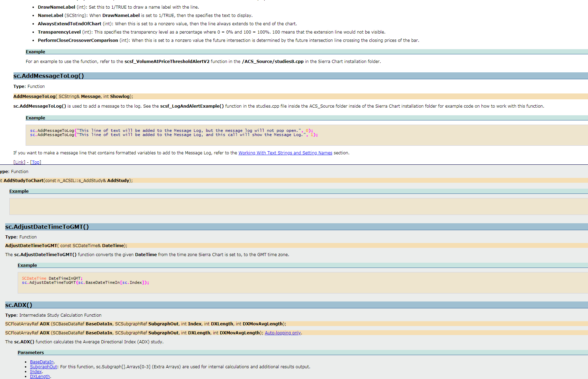Viewport: 588px width, 379px height.
Task: Click the DrawNameLabel bullet item
Action: (x=118, y=7)
